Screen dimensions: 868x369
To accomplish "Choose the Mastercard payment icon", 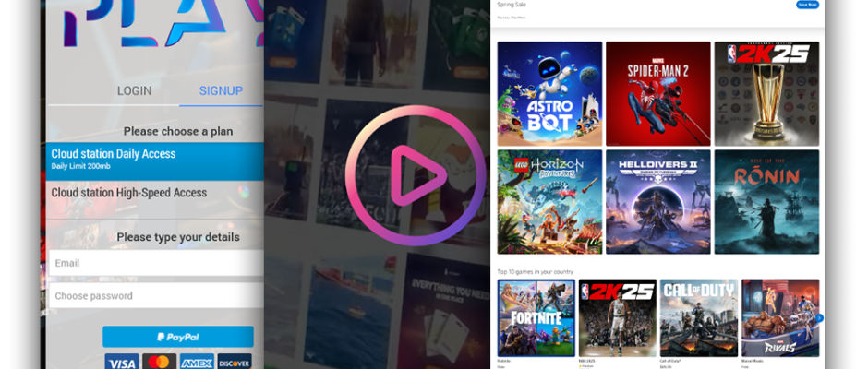I will pyautogui.click(x=159, y=362).
